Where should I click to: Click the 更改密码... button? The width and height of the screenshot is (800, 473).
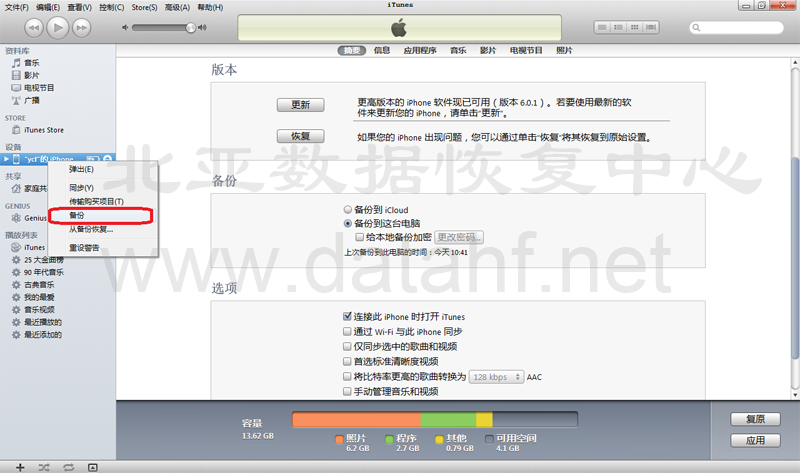(459, 237)
